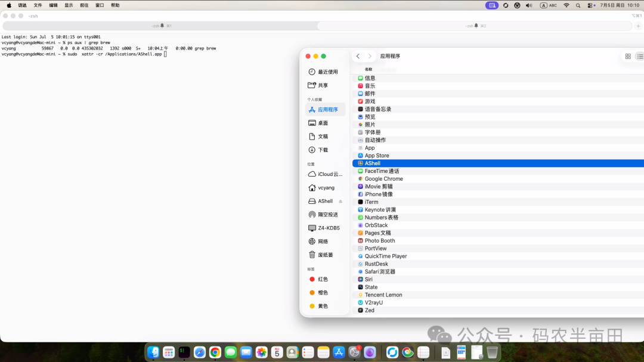This screenshot has height=362, width=644.
Task: Select 应用程序 in the Finder sidebar
Action: (326, 110)
